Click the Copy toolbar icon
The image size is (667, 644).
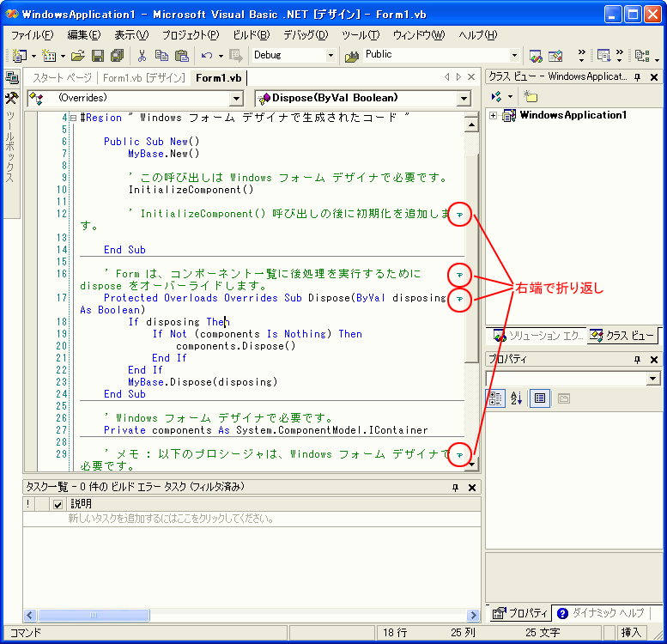pyautogui.click(x=161, y=55)
